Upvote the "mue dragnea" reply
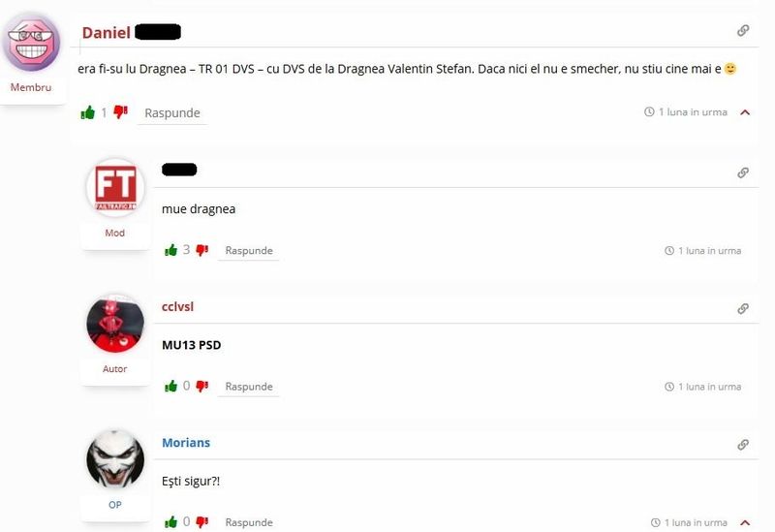This screenshot has height=532, width=775. (x=170, y=250)
